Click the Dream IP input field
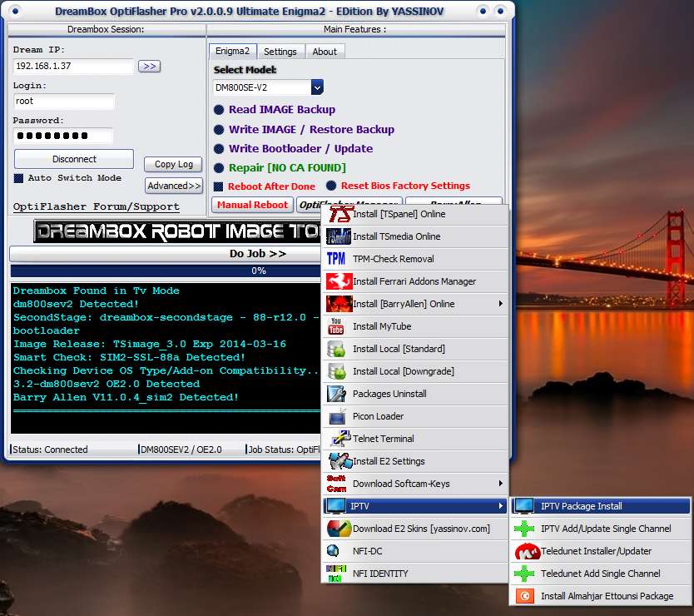Viewport: 694px width, 616px height. pos(73,66)
